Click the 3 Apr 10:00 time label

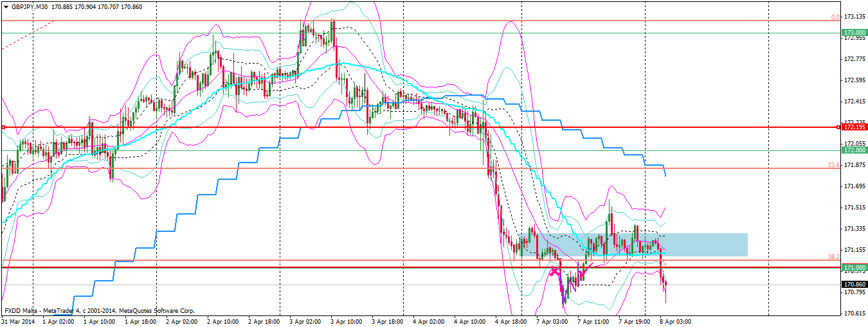coord(347,321)
